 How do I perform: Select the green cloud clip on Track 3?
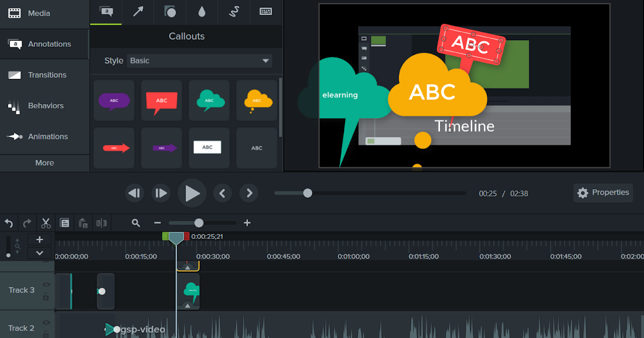[188, 291]
